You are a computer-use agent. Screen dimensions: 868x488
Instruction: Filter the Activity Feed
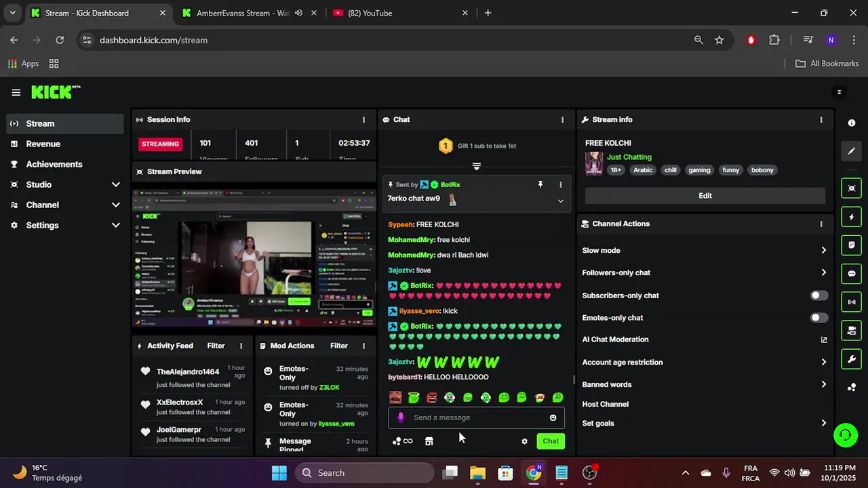[216, 346]
